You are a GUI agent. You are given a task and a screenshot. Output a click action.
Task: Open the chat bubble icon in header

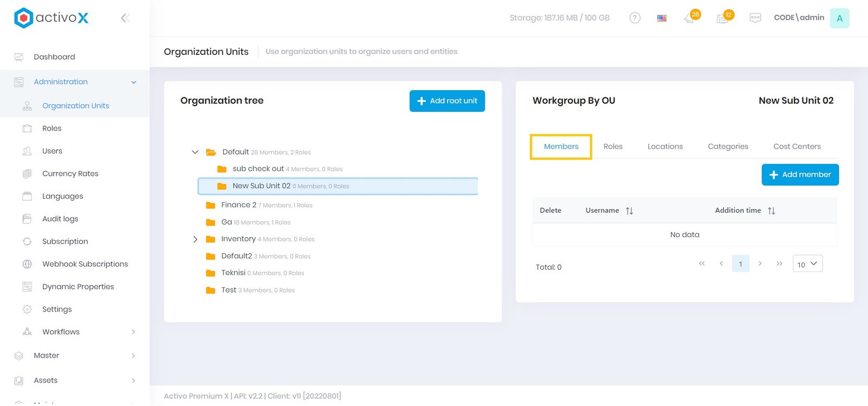coord(755,18)
